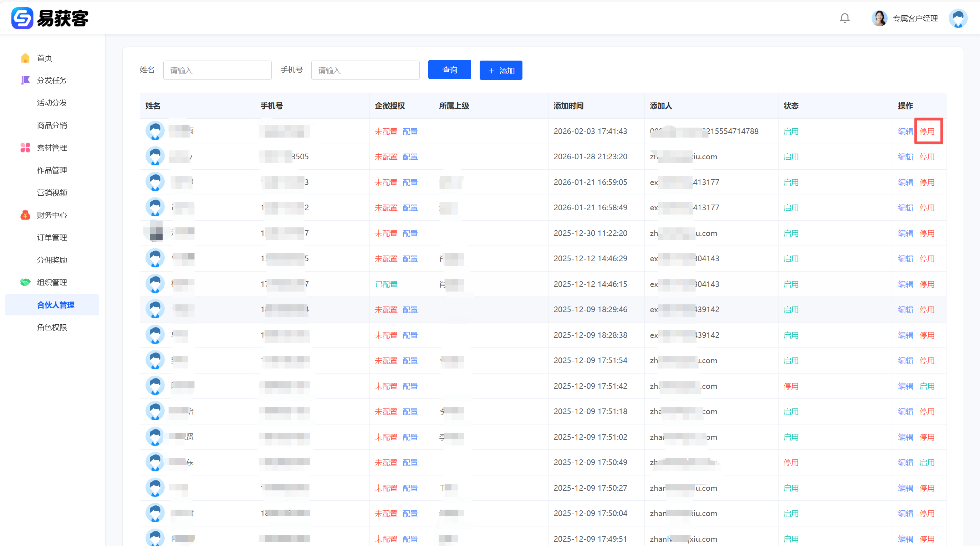Image resolution: width=980 pixels, height=546 pixels.
Task: Enable the partner added 2025-12-09 17:50:49
Action: click(927, 463)
